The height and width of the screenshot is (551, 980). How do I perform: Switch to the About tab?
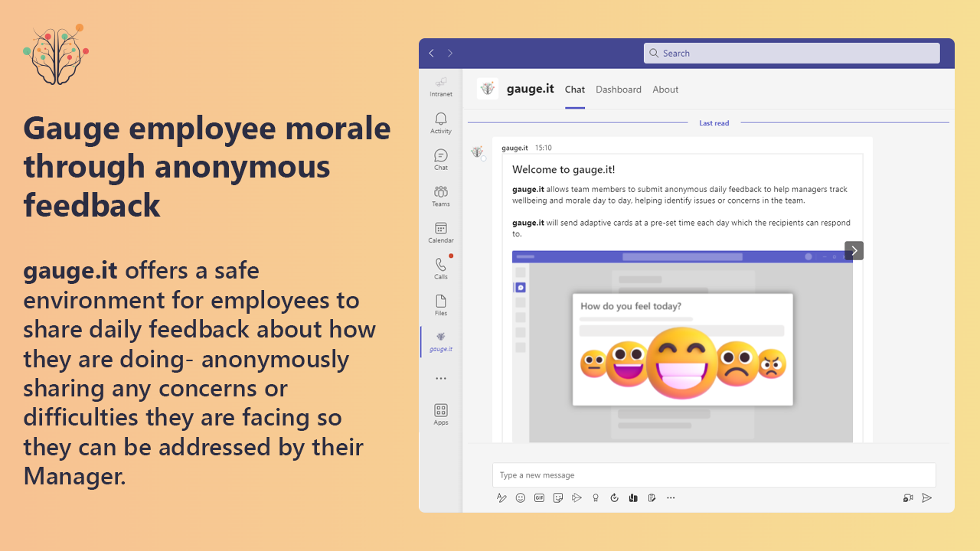click(x=665, y=90)
